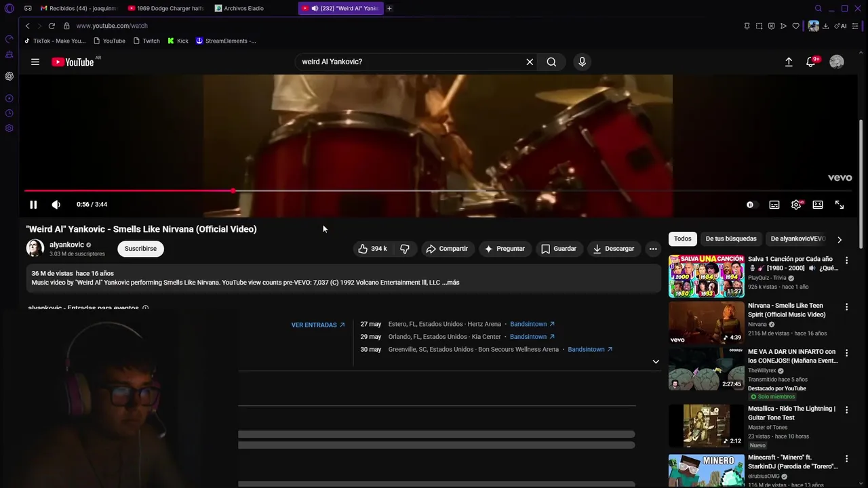Open browser sidebar settings gear
Image resolution: width=868 pixels, height=488 pixels.
(x=9, y=128)
